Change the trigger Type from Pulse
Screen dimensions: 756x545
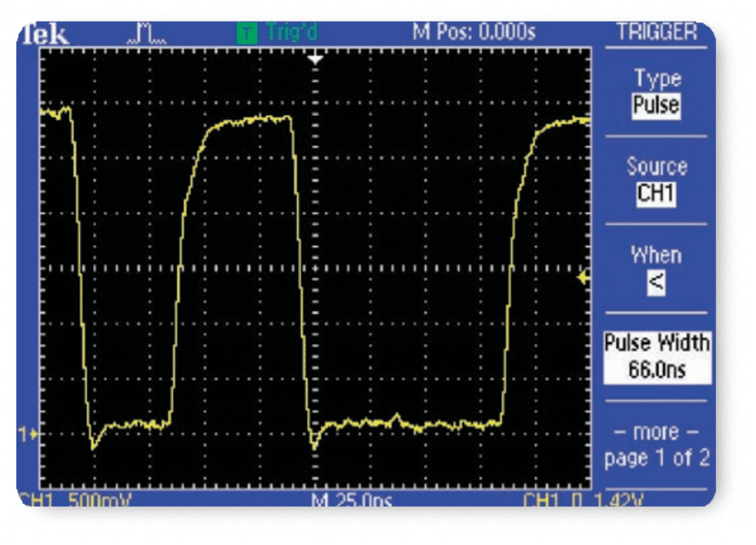(656, 106)
